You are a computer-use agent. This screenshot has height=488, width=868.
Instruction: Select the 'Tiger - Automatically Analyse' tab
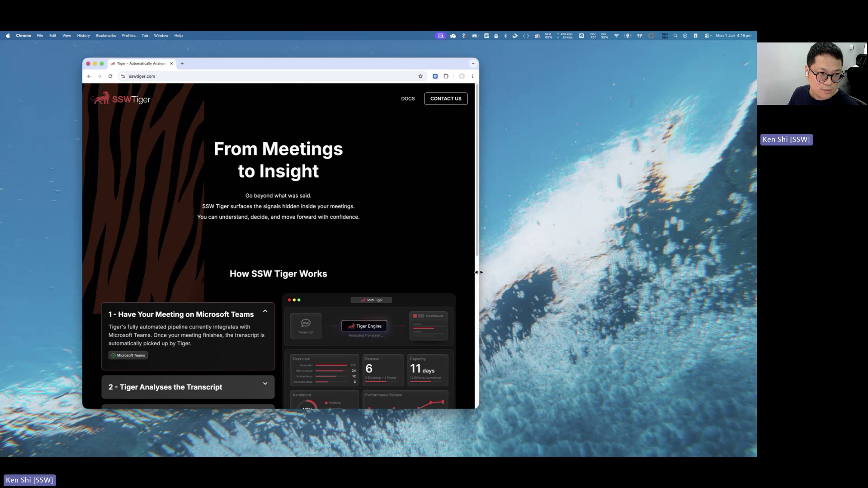tap(141, 64)
